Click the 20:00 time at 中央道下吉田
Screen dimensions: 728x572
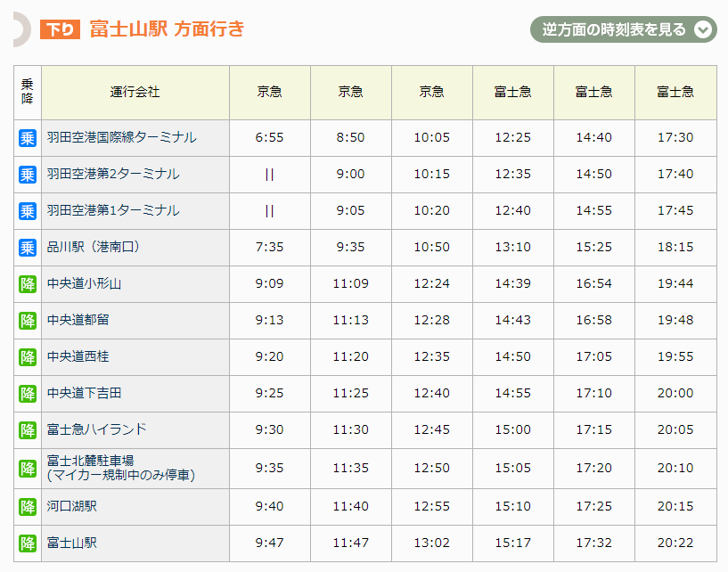675,393
